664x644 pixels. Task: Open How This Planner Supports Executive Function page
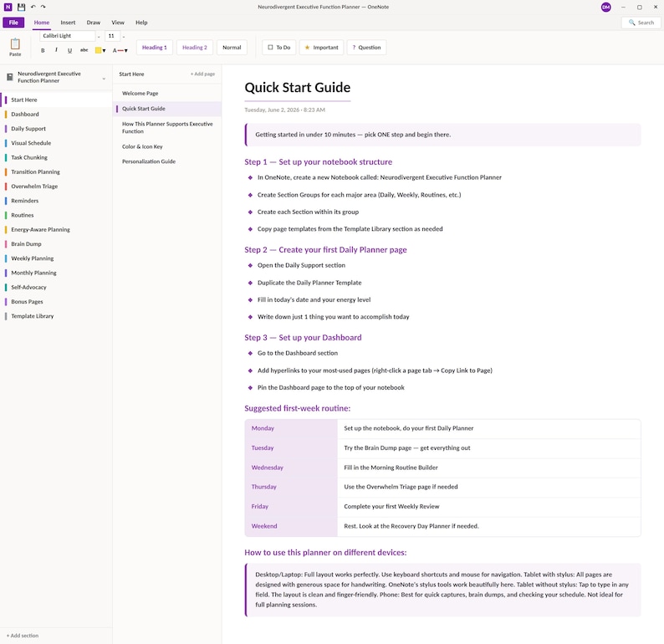(x=167, y=127)
